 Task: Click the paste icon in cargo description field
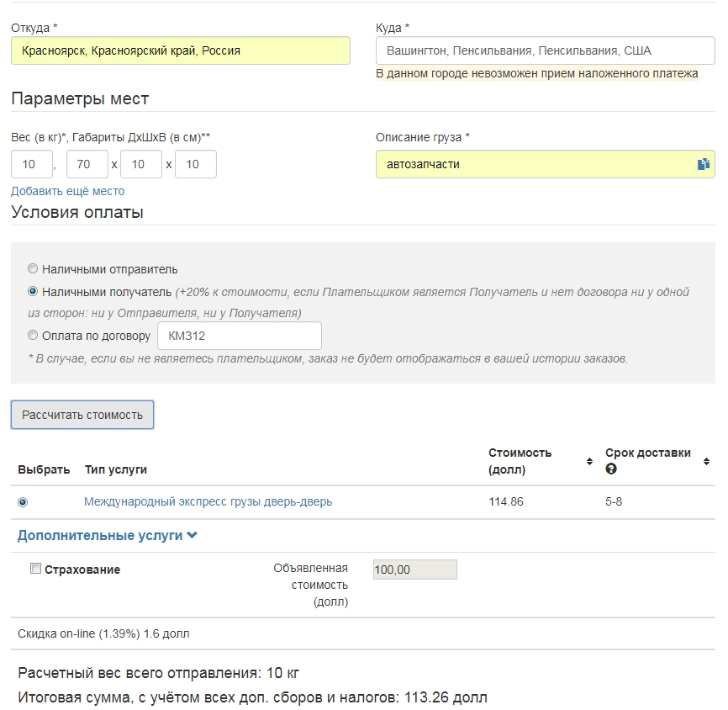pyautogui.click(x=704, y=164)
